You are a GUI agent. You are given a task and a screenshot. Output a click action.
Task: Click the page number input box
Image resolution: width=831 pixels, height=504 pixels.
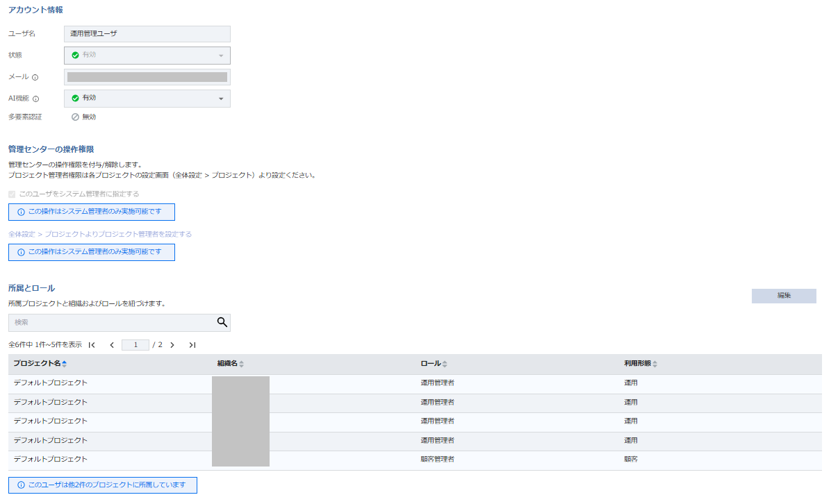tap(135, 345)
